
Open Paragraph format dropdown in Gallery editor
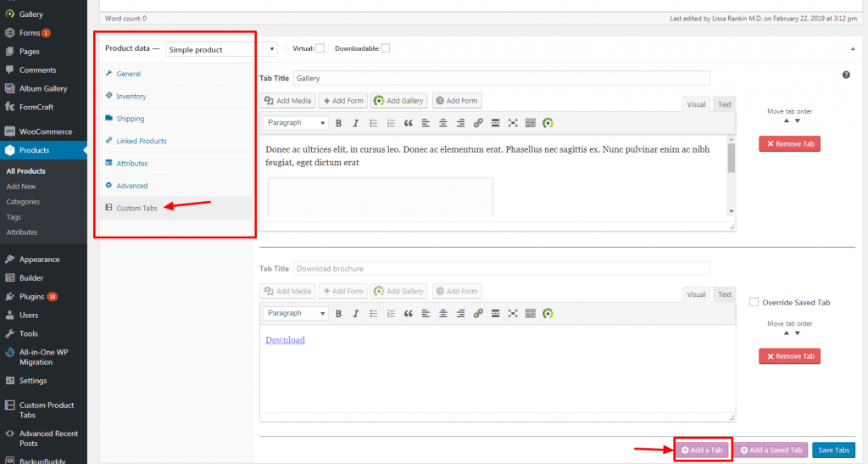pos(295,123)
